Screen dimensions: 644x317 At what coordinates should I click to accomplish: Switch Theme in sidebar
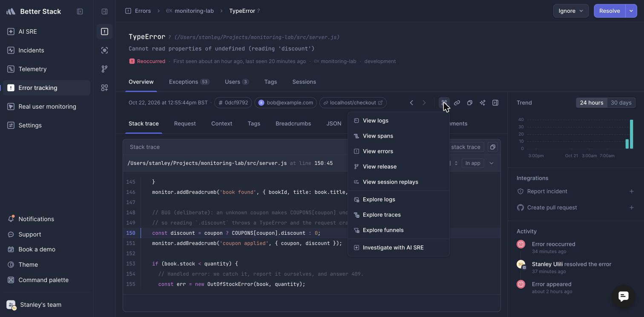point(46,265)
